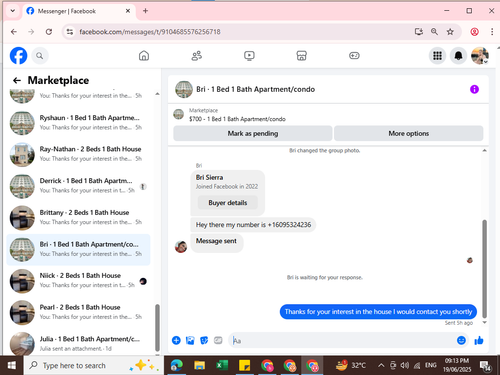Click the blue 'Thanks for your interest' message

(x=378, y=312)
